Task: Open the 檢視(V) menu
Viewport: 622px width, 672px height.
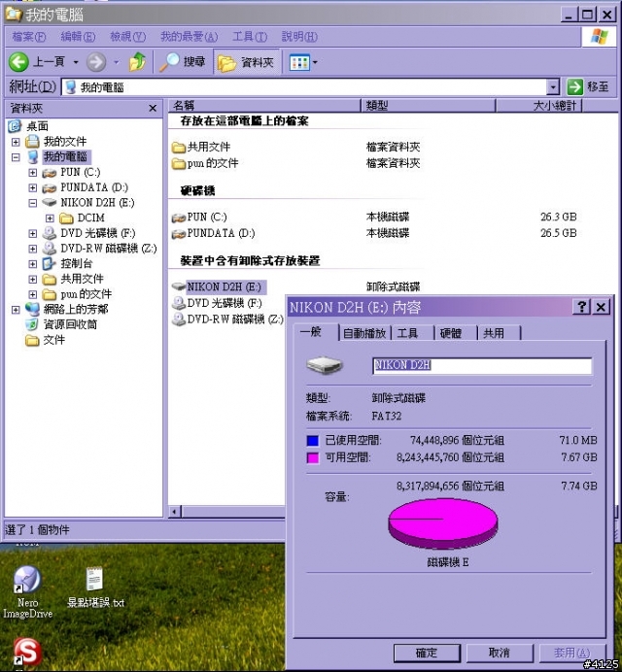Action: pyautogui.click(x=128, y=37)
